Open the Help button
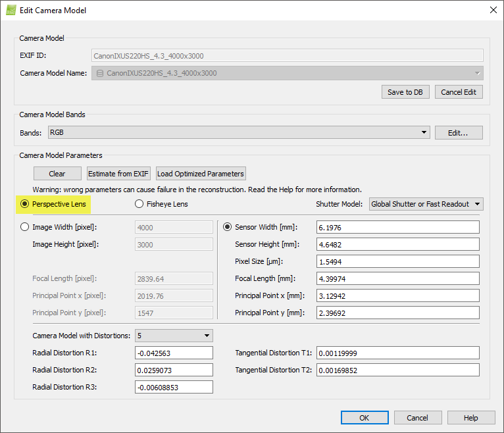This screenshot has height=433, width=504. pos(470,418)
